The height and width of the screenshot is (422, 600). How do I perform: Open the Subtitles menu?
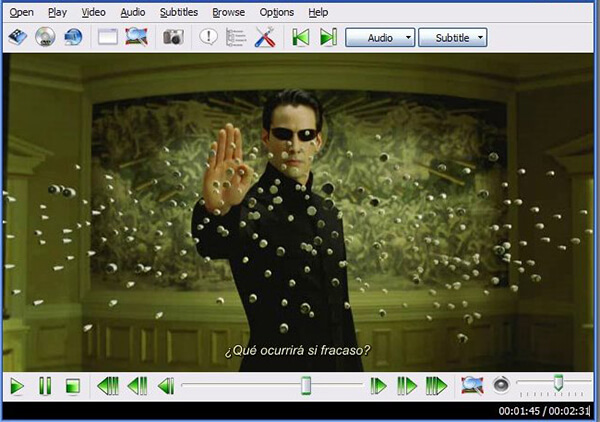point(179,13)
